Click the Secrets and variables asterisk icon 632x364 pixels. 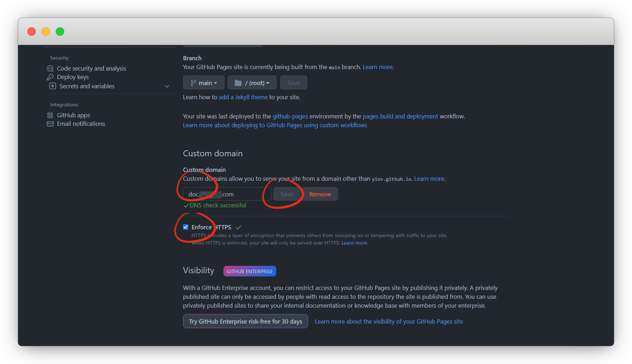(52, 86)
